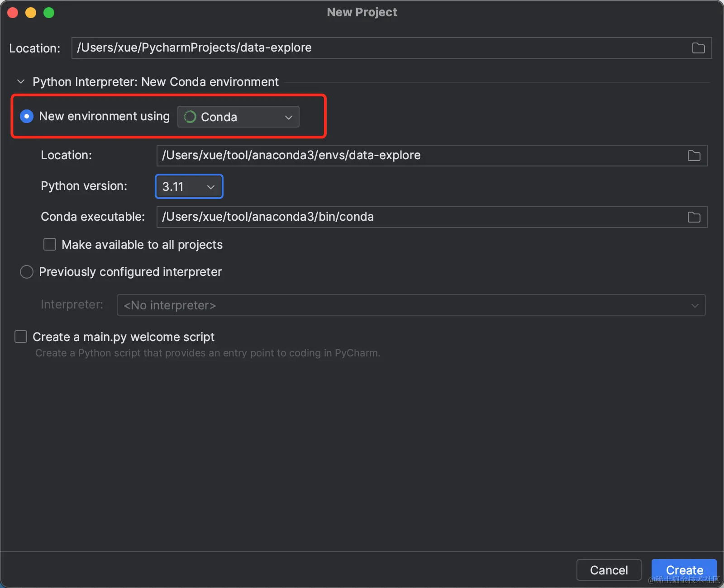This screenshot has width=724, height=588.
Task: Select the New environment using radio button
Action: pyautogui.click(x=27, y=117)
